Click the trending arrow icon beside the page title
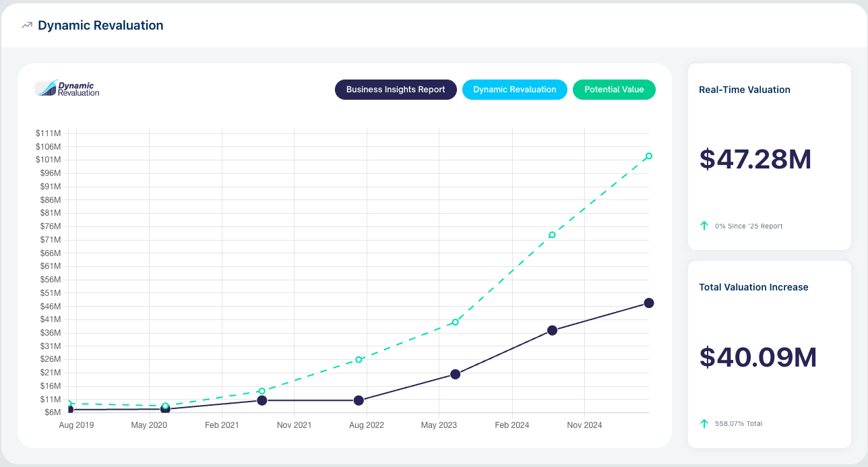 click(27, 26)
